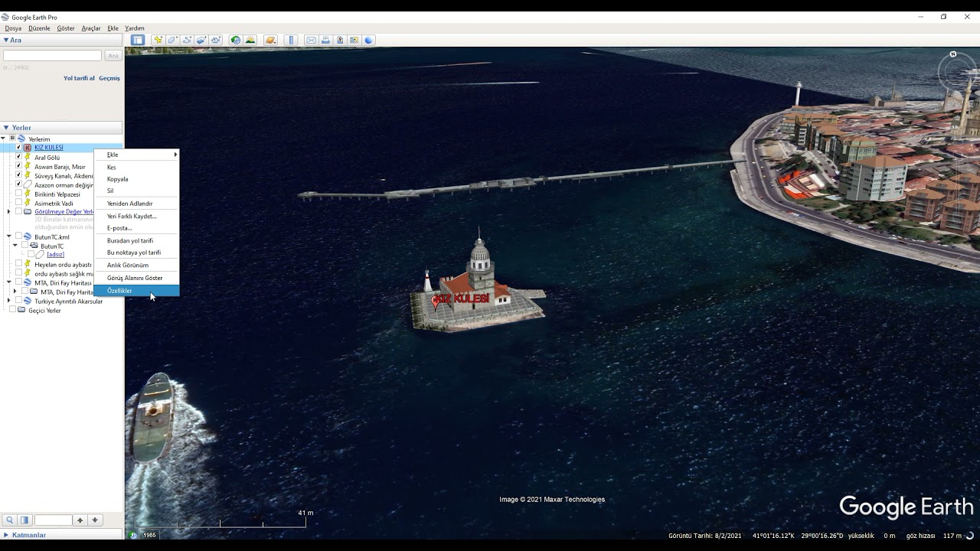Screen dimensions: 980x551
Task: Open the ruler measurement tool
Action: click(x=290, y=40)
